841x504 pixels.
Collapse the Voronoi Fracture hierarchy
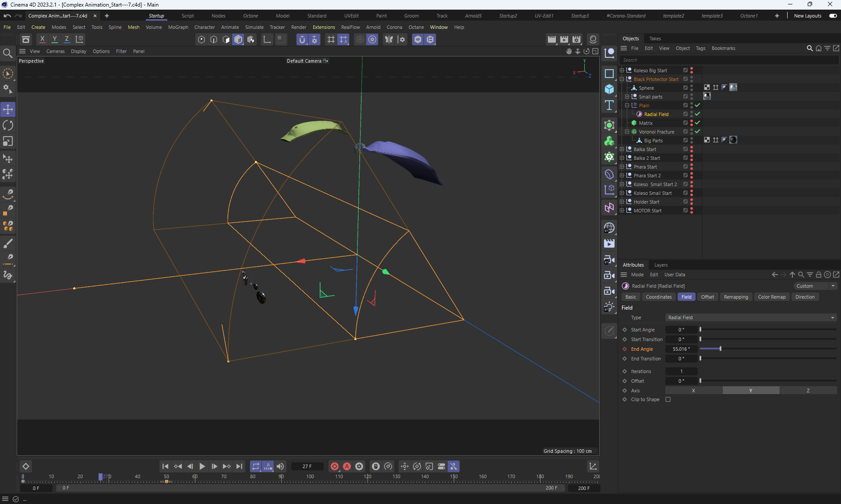click(627, 132)
